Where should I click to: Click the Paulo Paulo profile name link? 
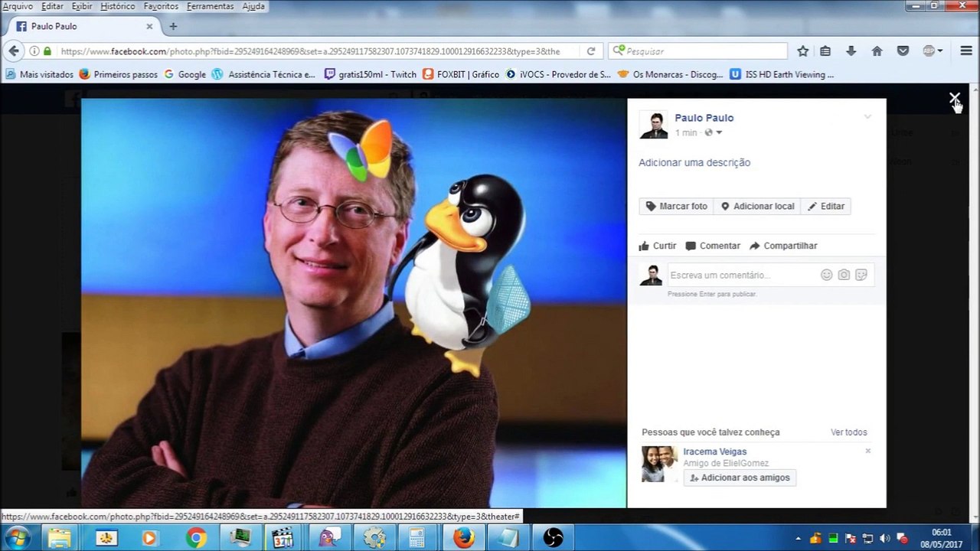[x=704, y=118]
